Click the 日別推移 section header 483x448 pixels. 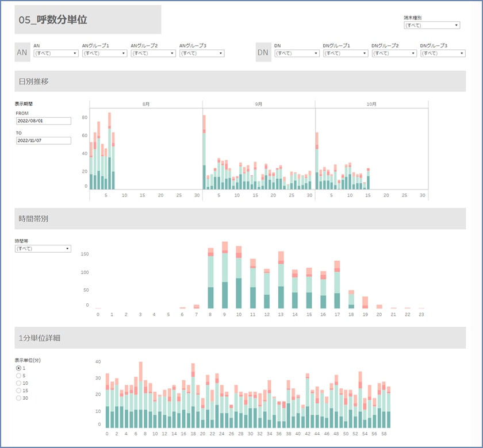click(240, 81)
